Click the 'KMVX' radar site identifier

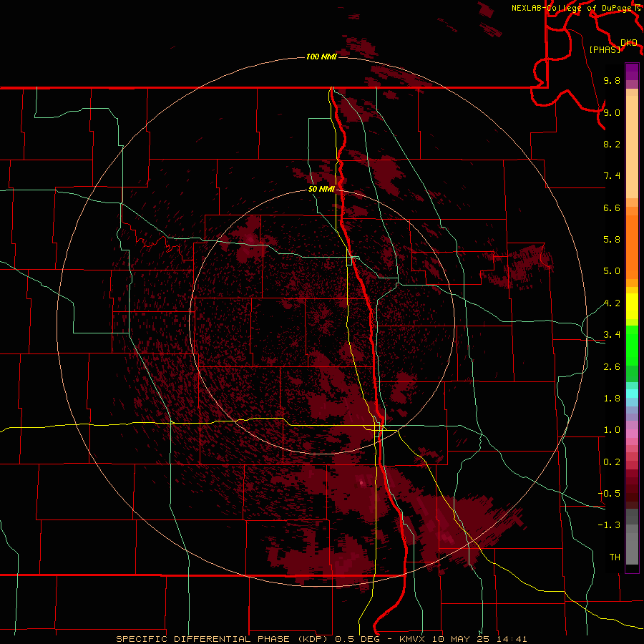(x=411, y=639)
